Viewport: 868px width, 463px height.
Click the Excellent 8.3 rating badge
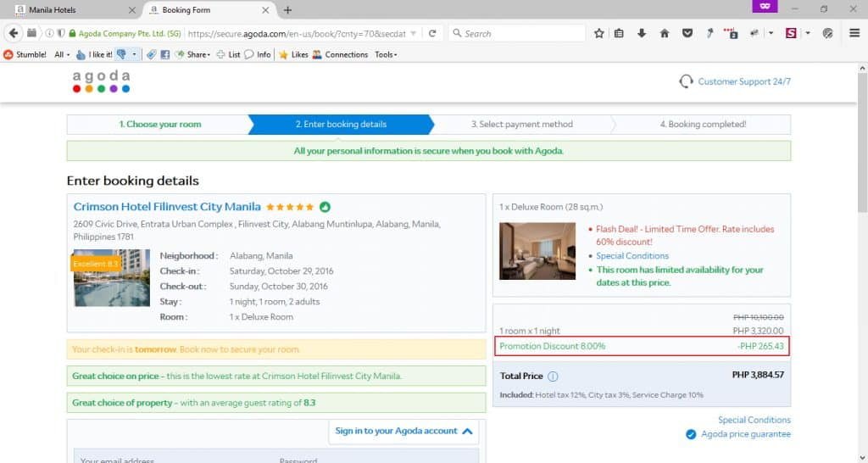tap(95, 264)
